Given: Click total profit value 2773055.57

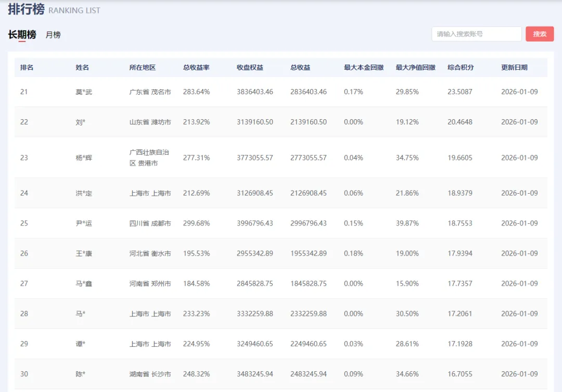Looking at the screenshot, I should (309, 158).
